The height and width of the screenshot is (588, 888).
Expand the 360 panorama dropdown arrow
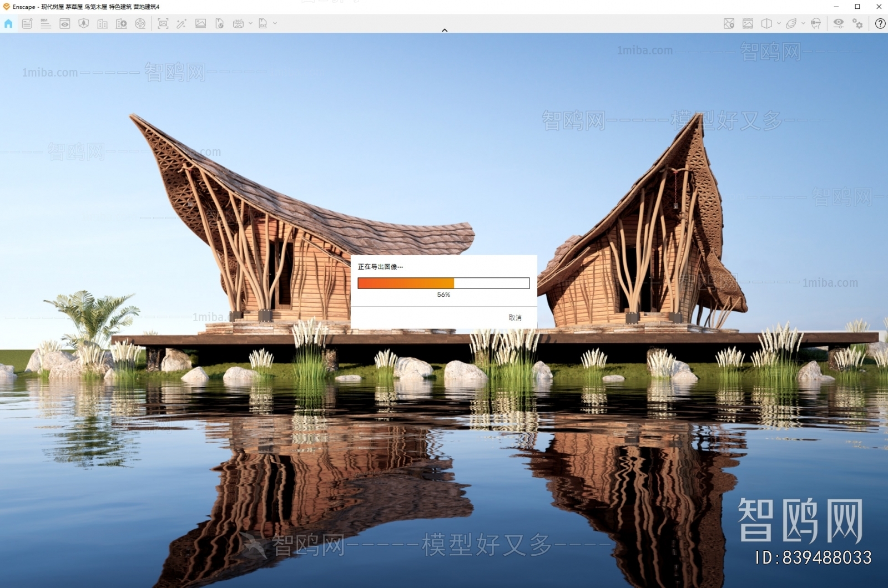(x=251, y=24)
